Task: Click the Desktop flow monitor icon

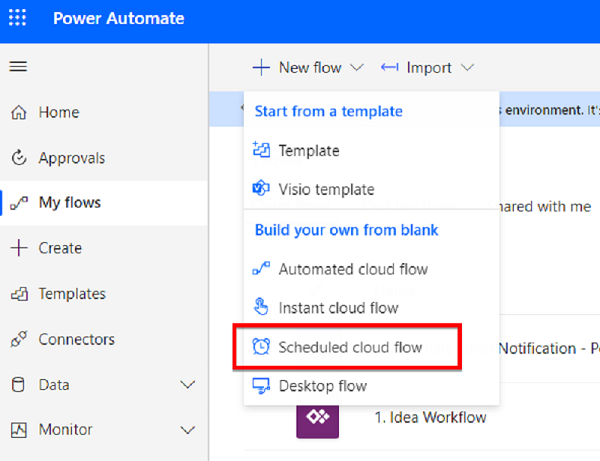Action: point(261,386)
